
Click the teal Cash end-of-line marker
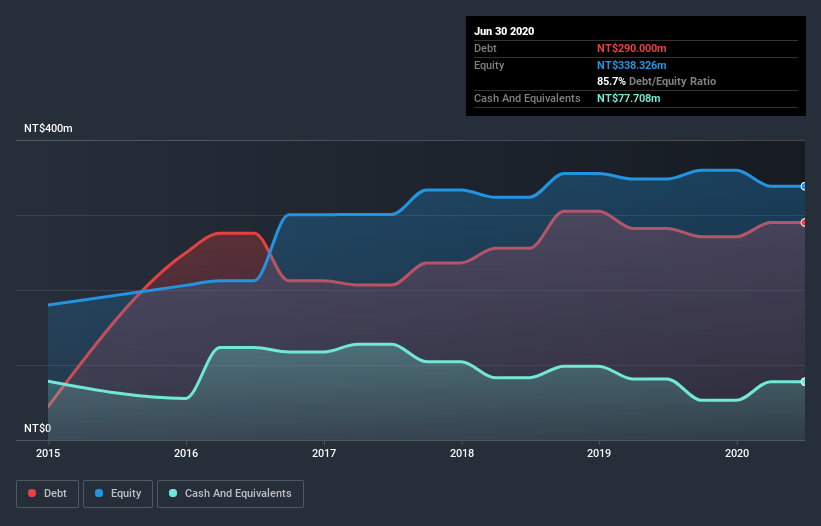pos(804,382)
